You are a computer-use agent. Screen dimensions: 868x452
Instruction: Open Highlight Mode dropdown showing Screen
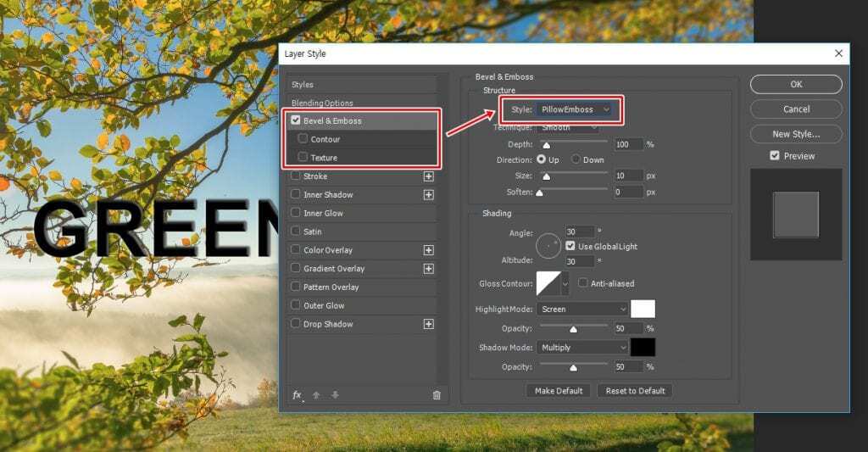coord(582,309)
